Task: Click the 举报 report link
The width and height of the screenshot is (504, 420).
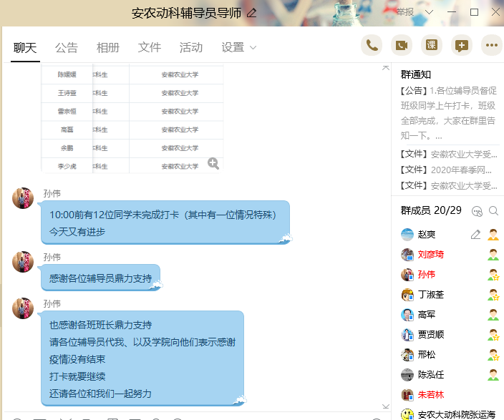Action: point(406,12)
